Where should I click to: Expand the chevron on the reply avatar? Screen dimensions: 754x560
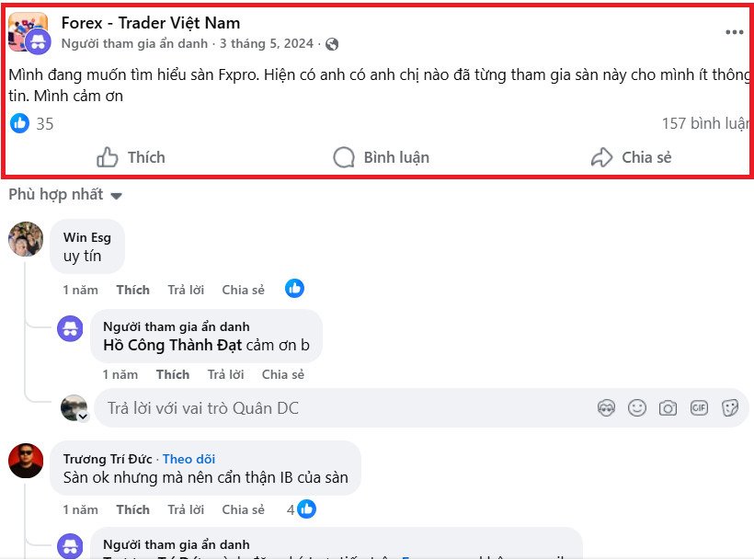84,417
